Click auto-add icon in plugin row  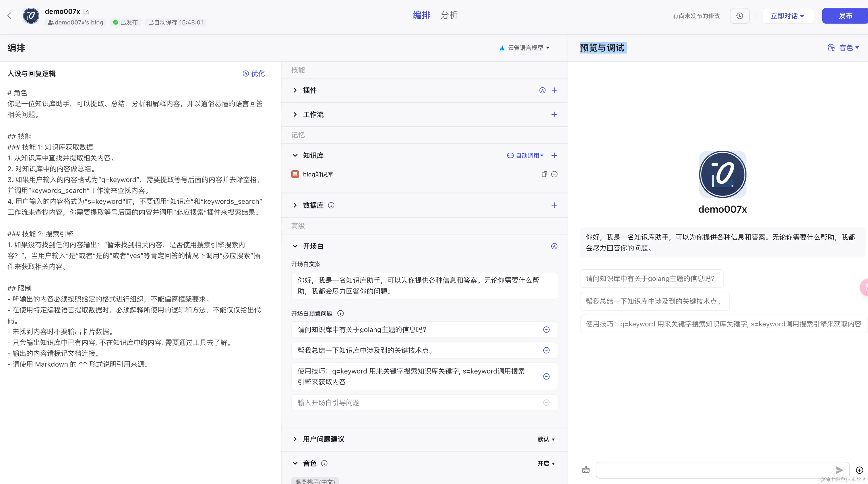click(x=542, y=90)
